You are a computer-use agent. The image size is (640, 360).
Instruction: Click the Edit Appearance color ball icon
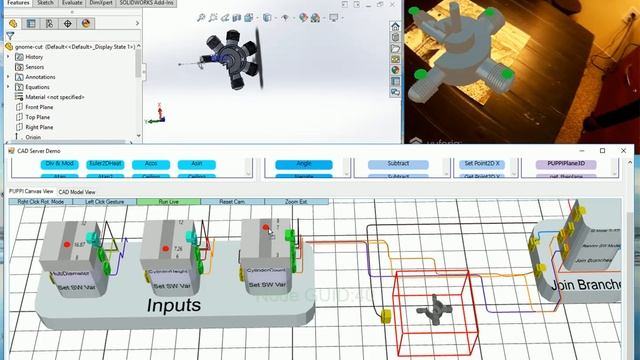coord(302,18)
